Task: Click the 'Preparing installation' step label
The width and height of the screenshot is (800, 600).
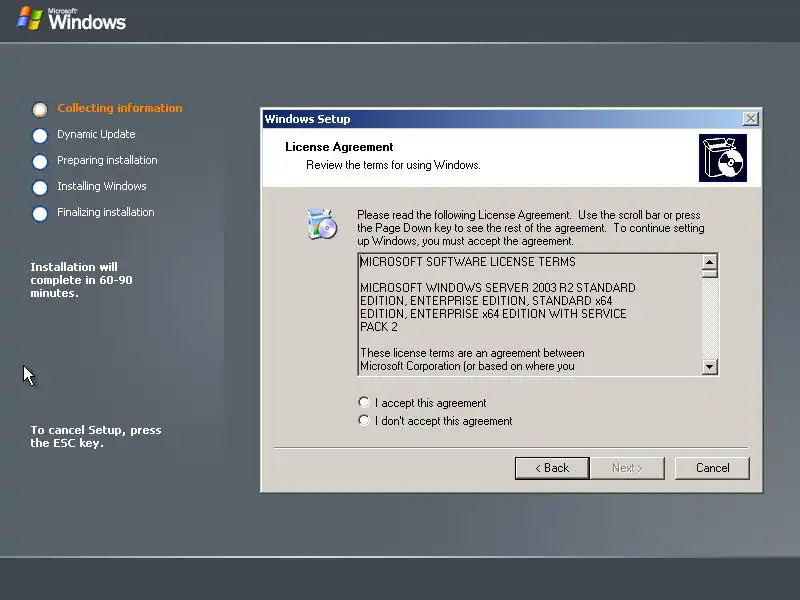Action: click(x=107, y=160)
